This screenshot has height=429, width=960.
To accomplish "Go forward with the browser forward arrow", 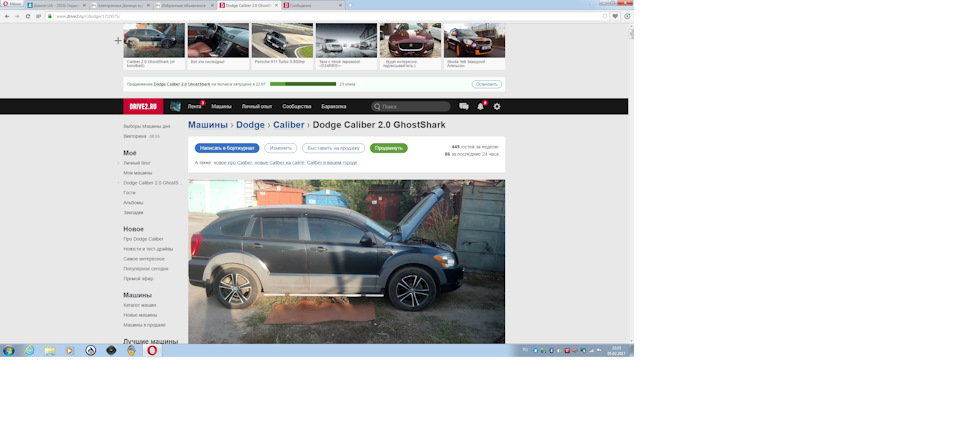I will pyautogui.click(x=17, y=17).
